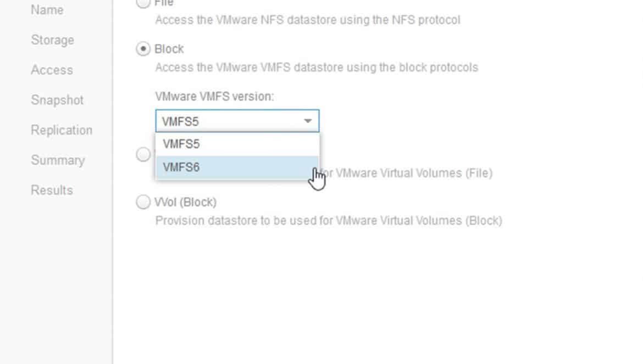Click the Virtual Volumes (Block) description text
This screenshot has width=643, height=364.
[329, 221]
